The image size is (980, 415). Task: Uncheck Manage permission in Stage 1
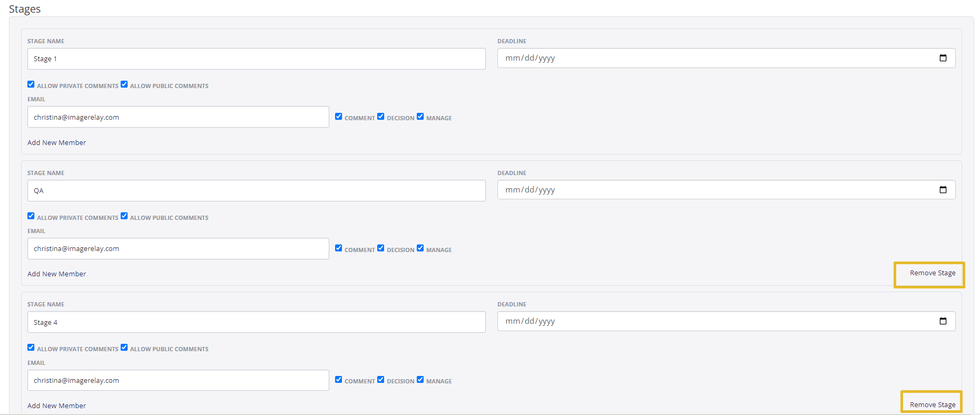point(420,117)
